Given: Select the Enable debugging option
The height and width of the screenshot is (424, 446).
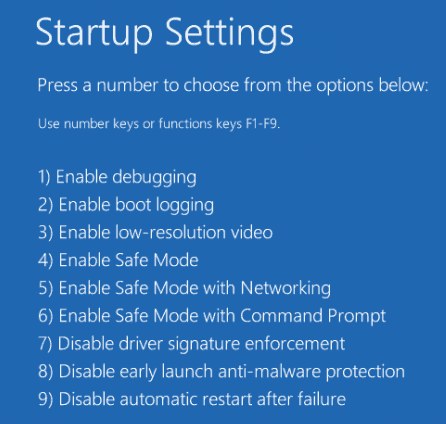Looking at the screenshot, I should (x=117, y=177).
